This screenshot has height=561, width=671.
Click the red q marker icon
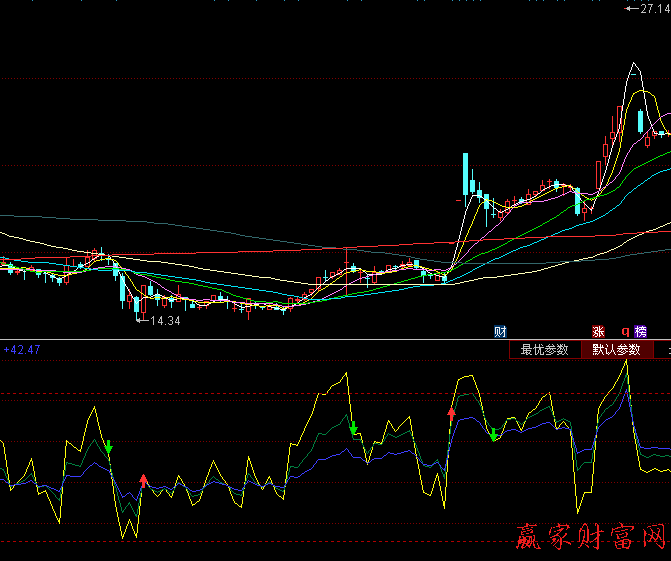point(626,331)
